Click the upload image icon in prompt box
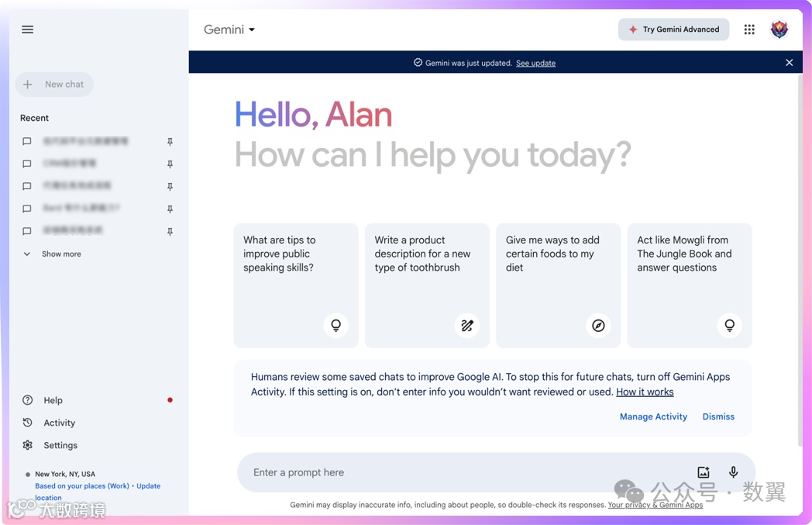 tap(704, 472)
